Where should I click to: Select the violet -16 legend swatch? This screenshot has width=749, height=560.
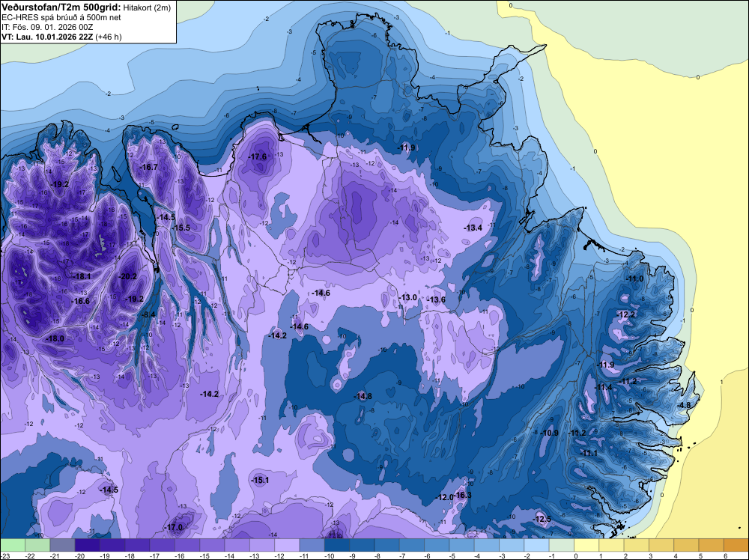tap(187, 545)
